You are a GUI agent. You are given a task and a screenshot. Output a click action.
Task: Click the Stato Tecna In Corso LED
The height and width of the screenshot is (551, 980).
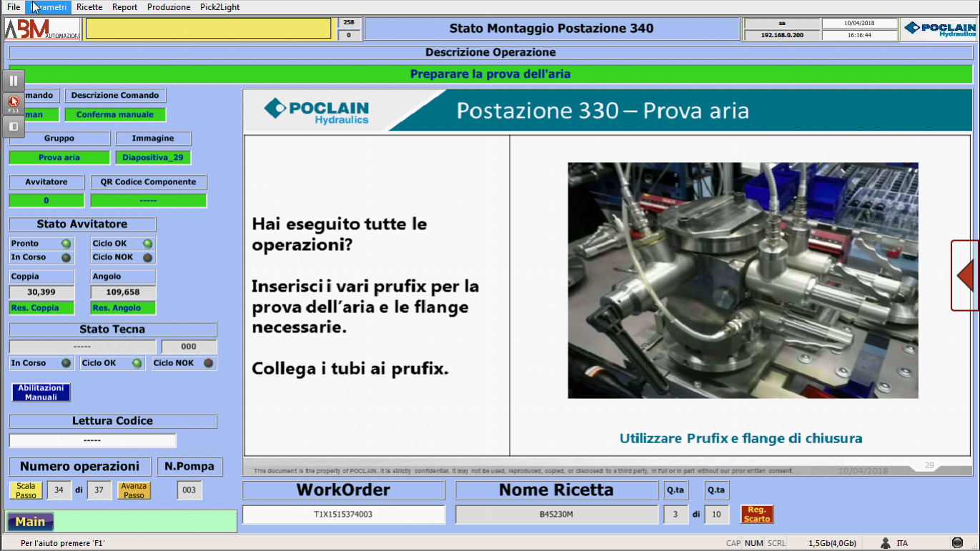(66, 363)
